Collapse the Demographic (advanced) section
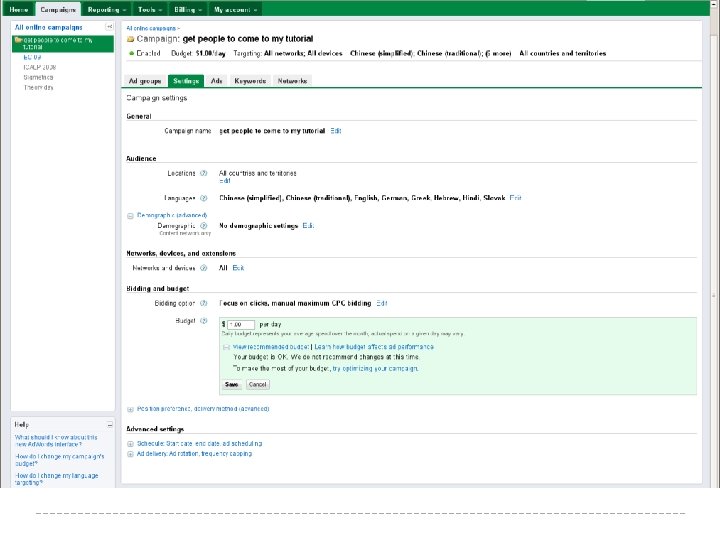The height and width of the screenshot is (540, 720). point(129,215)
